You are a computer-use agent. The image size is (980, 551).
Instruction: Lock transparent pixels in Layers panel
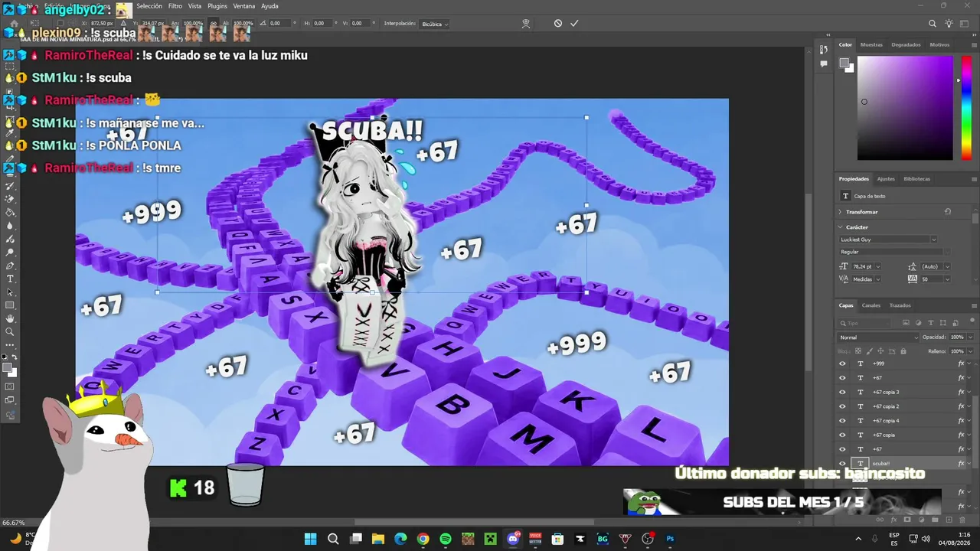click(857, 351)
